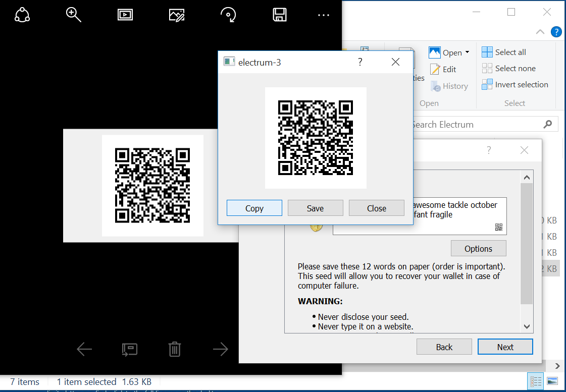Click the Zoom magnifier icon in Photos

click(x=73, y=15)
